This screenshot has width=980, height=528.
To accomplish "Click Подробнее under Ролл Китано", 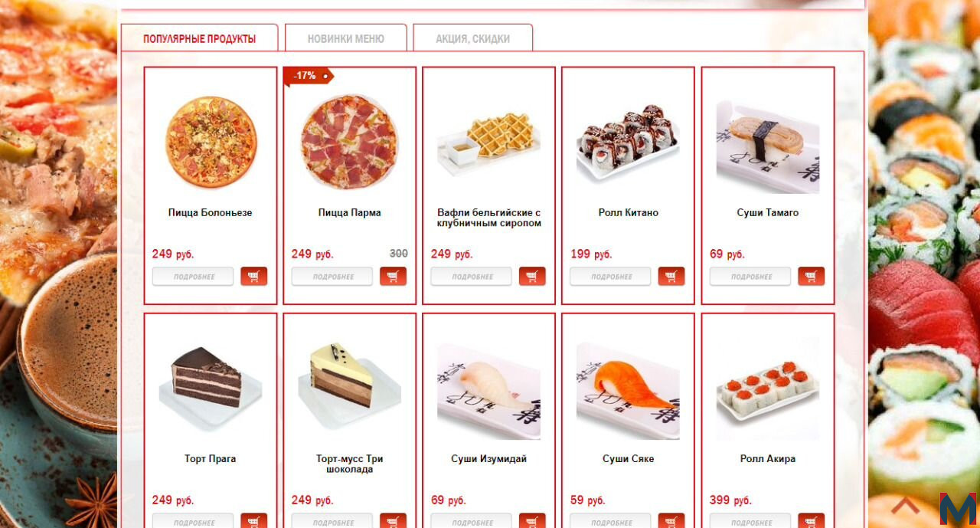I will click(x=610, y=277).
